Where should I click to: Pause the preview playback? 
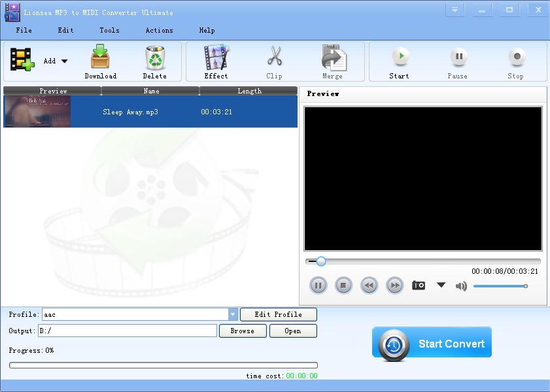point(318,286)
